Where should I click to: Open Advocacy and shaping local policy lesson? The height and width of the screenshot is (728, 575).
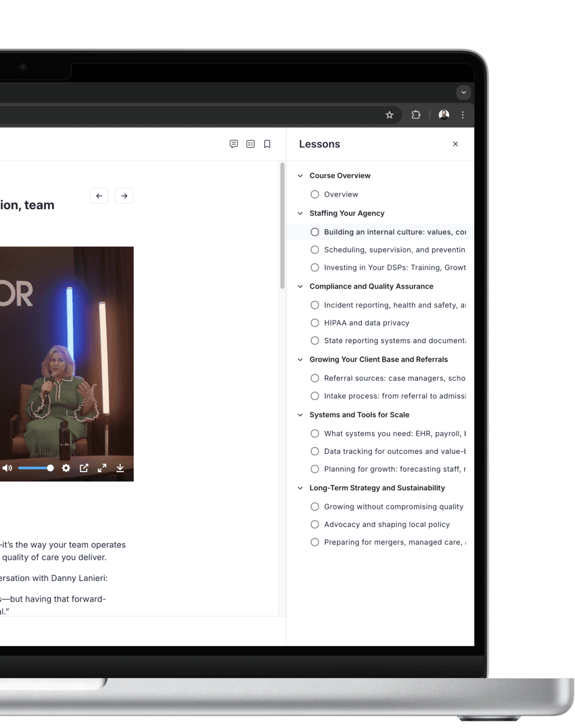(387, 524)
